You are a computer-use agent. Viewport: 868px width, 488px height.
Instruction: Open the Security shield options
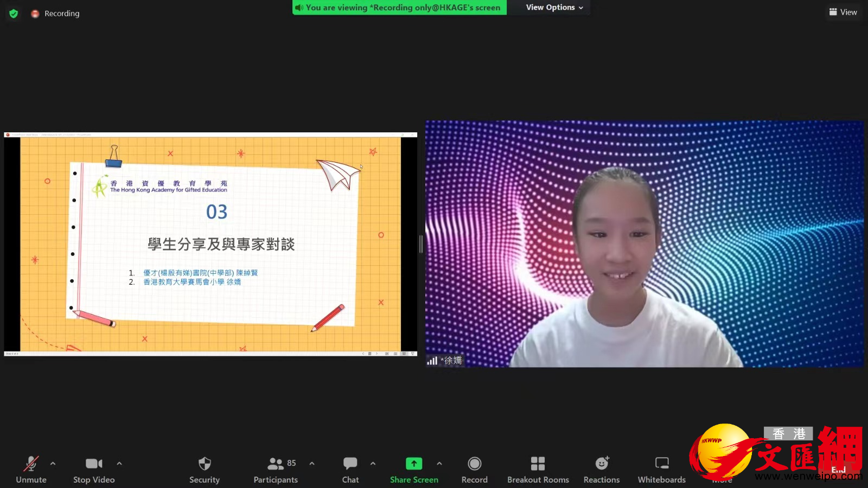[x=205, y=470]
